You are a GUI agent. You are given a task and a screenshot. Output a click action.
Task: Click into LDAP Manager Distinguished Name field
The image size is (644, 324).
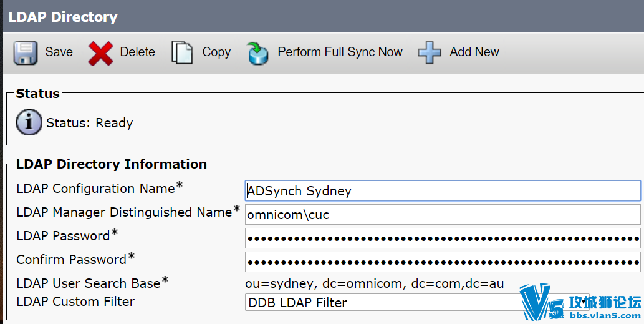(443, 215)
